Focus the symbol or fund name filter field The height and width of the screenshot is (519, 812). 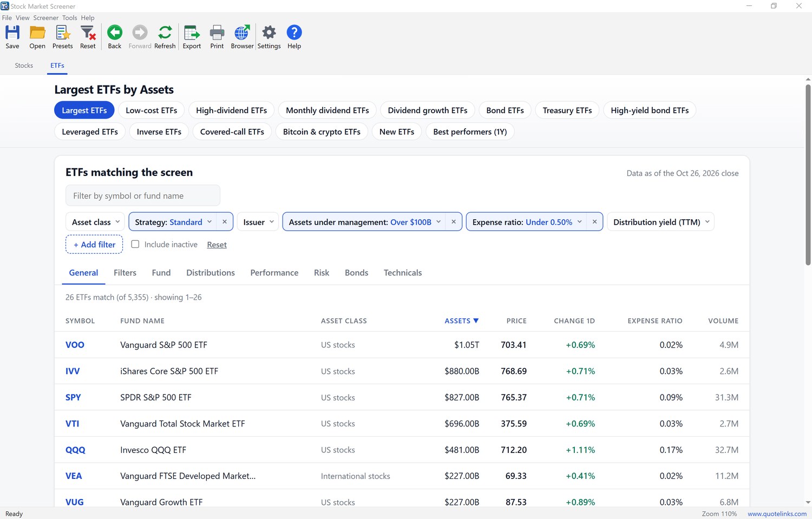pos(143,196)
